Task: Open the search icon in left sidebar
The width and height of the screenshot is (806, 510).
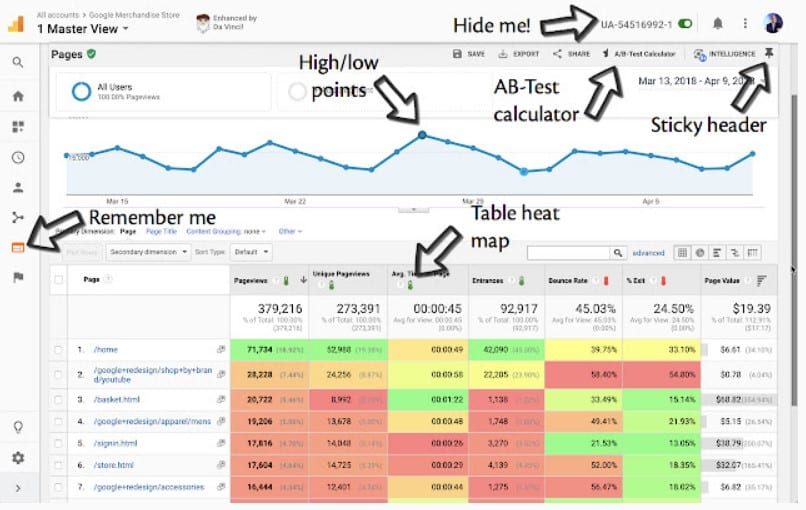Action: pyautogui.click(x=18, y=62)
